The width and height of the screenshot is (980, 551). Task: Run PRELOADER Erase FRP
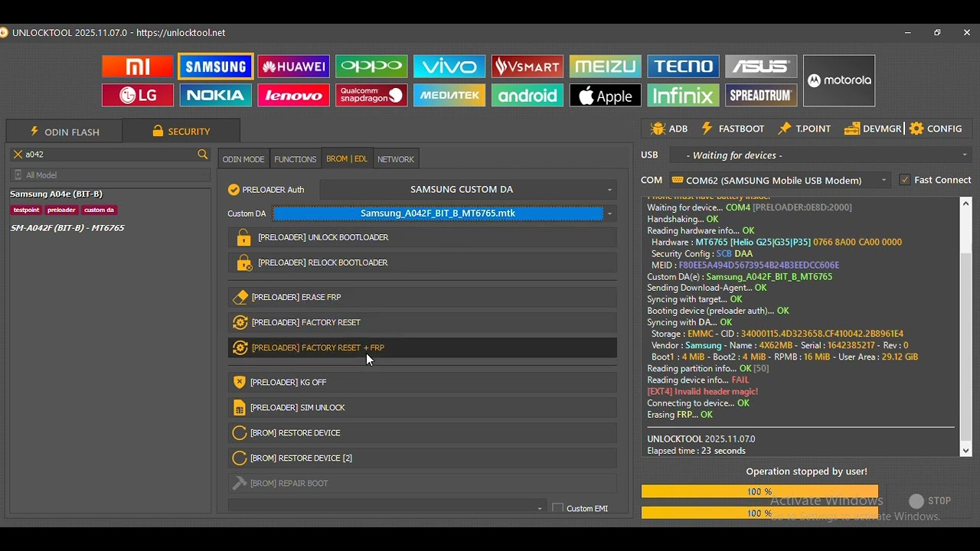[x=423, y=297]
